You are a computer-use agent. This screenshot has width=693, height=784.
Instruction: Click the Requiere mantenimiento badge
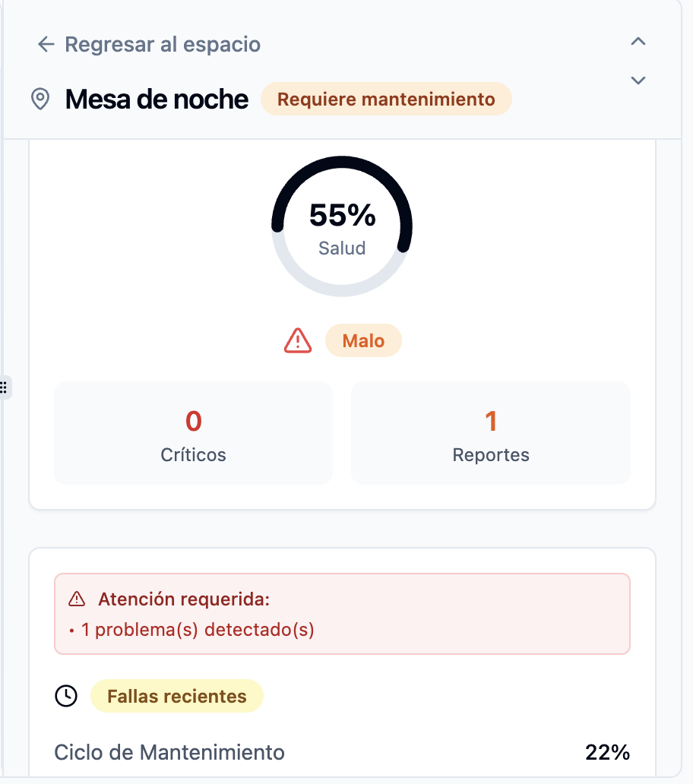point(386,99)
